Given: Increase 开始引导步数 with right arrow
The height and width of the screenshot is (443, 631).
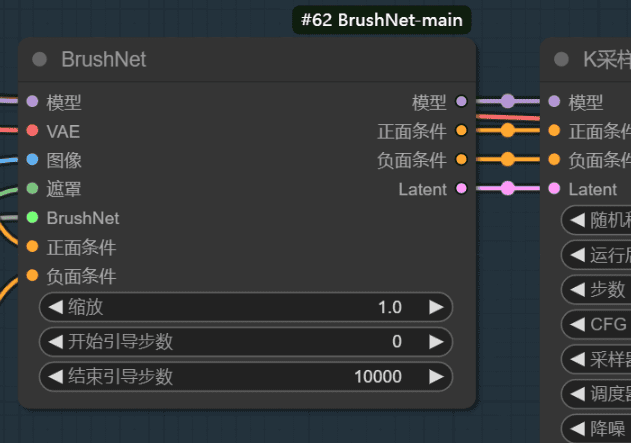Looking at the screenshot, I should point(436,342).
